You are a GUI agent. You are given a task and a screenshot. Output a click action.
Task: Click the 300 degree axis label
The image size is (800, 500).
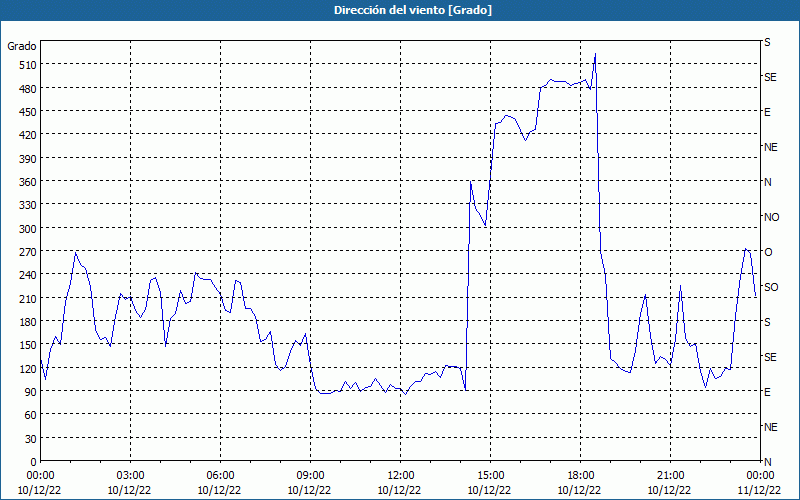coord(28,229)
